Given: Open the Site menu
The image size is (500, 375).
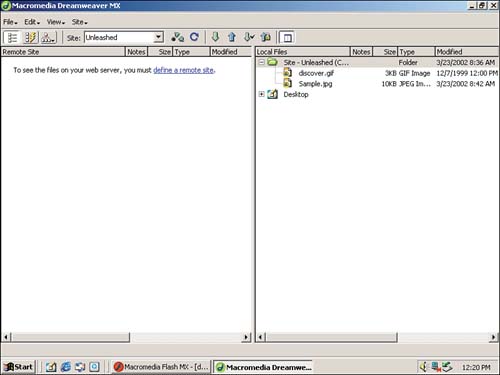Looking at the screenshot, I should [x=79, y=22].
